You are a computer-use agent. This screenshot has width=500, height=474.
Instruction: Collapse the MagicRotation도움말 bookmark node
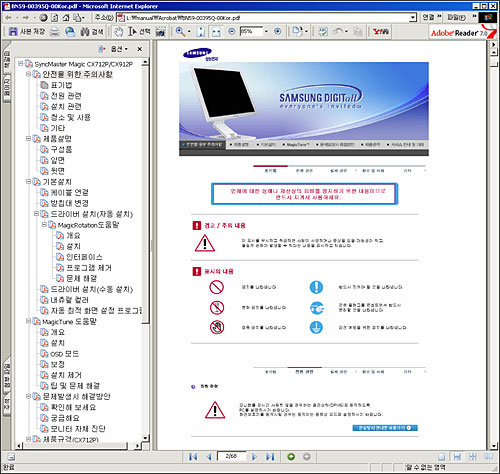44,225
